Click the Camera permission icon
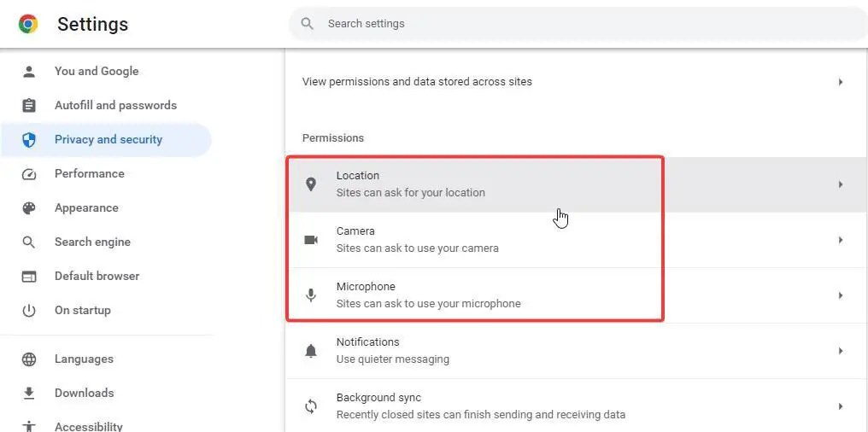Screen dimensions: 868x432 [311, 240]
